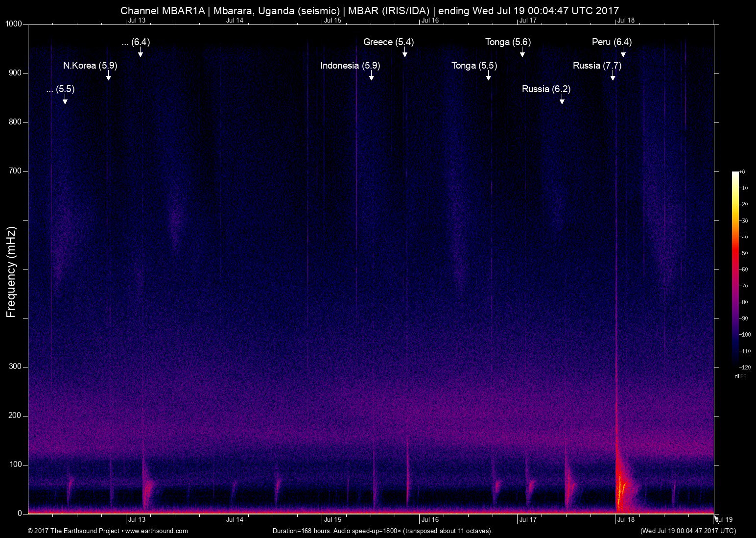The height and width of the screenshot is (538, 756).
Task: Select the Indonesia (5.9) event arrow
Action: coord(371,77)
